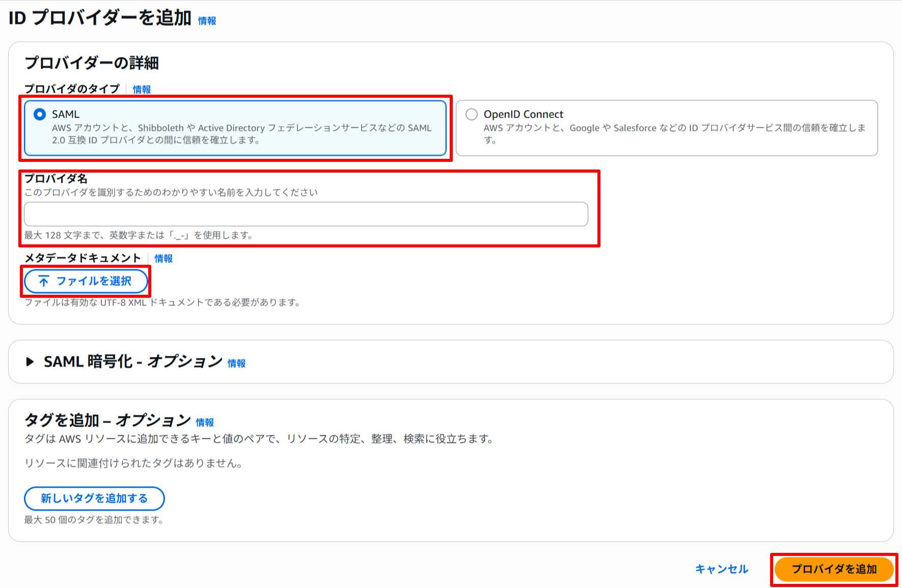Click the ファイルを選択 upload button
This screenshot has width=902, height=588.
[x=86, y=281]
